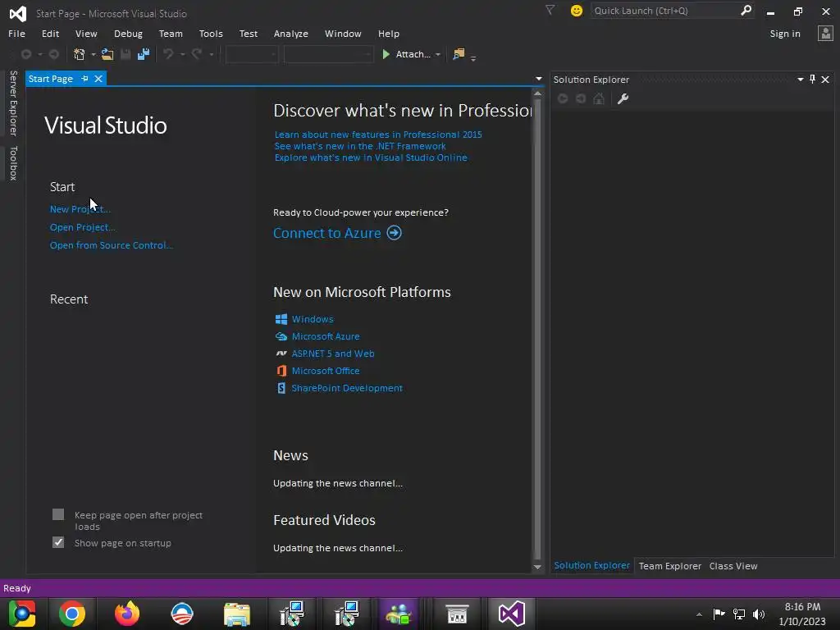The image size is (840, 630).
Task: Click the Open Project link
Action: click(83, 227)
